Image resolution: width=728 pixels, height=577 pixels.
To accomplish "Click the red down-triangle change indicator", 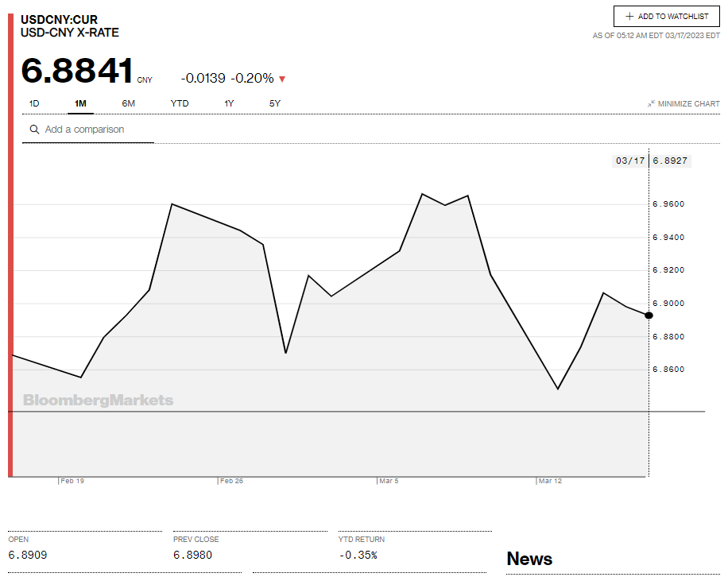I will pyautogui.click(x=282, y=79).
